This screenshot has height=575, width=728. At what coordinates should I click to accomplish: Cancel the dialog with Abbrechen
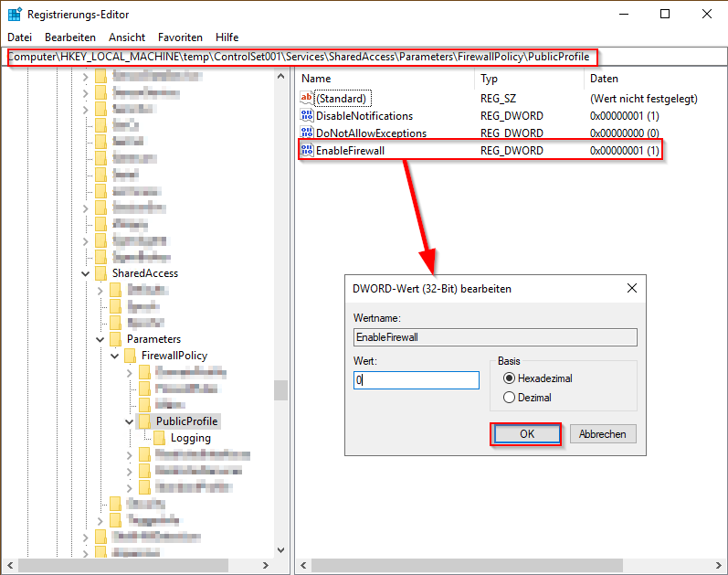coord(603,434)
